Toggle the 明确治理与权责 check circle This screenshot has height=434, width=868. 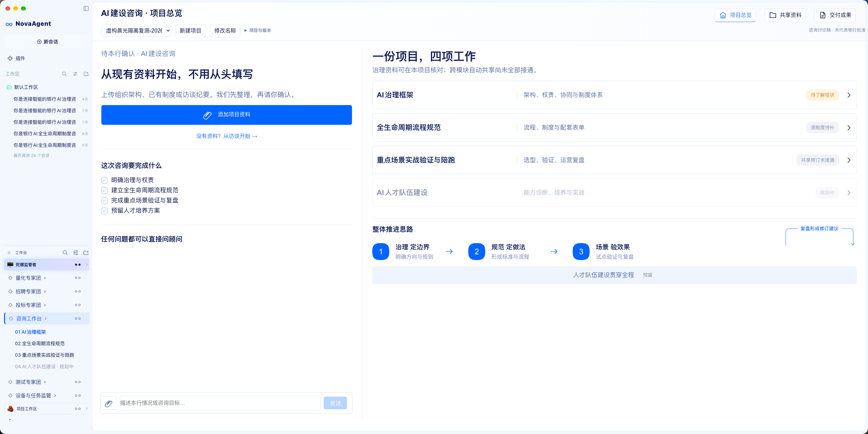(x=104, y=180)
